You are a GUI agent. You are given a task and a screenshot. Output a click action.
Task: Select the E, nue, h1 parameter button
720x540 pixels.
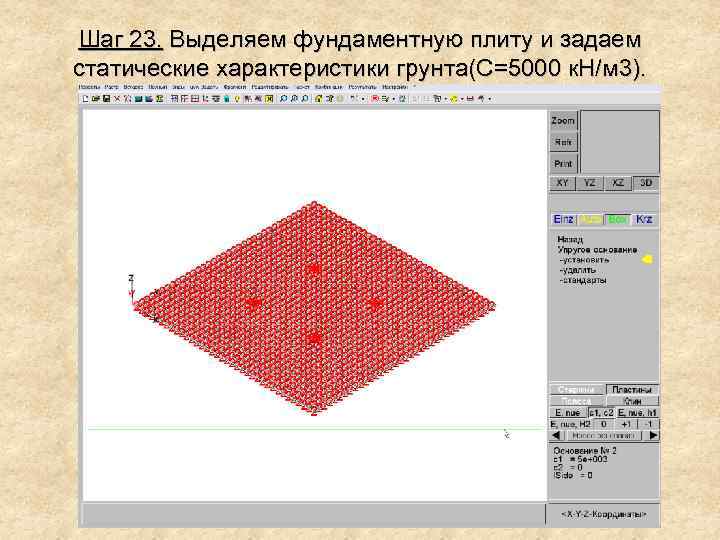tap(637, 412)
